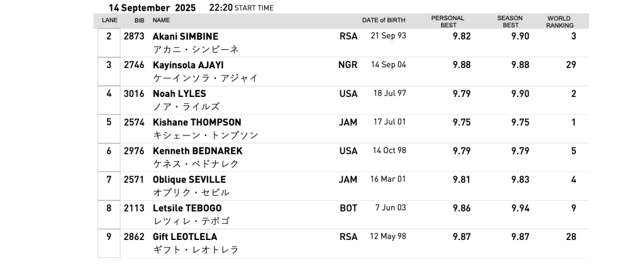Select Kishane THOMPSON name
The width and height of the screenshot is (644, 274).
[x=197, y=123]
